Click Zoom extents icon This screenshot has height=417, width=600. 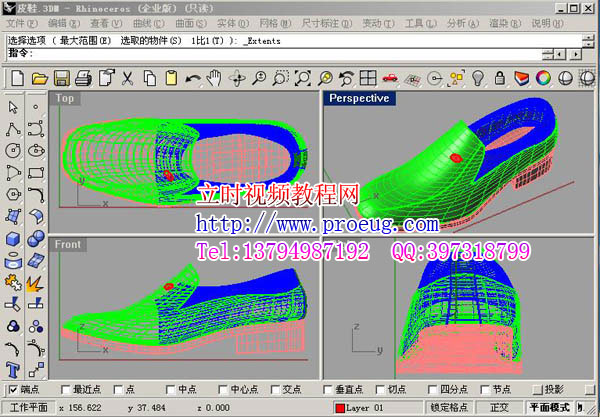click(x=303, y=78)
